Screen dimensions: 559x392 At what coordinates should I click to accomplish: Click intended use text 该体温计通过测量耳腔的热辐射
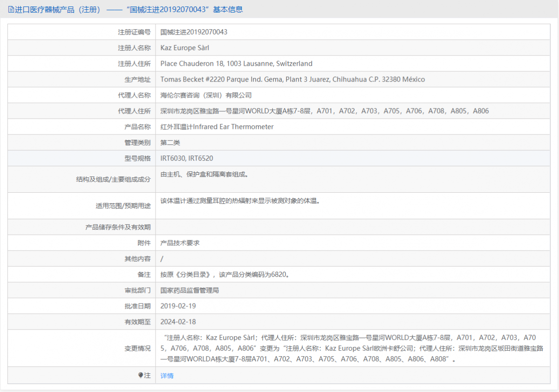[x=240, y=201]
